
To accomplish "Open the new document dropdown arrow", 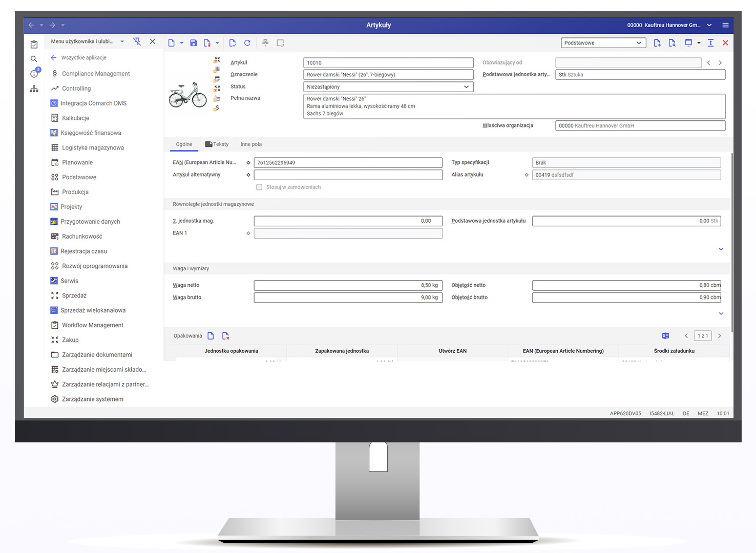I will 182,43.
